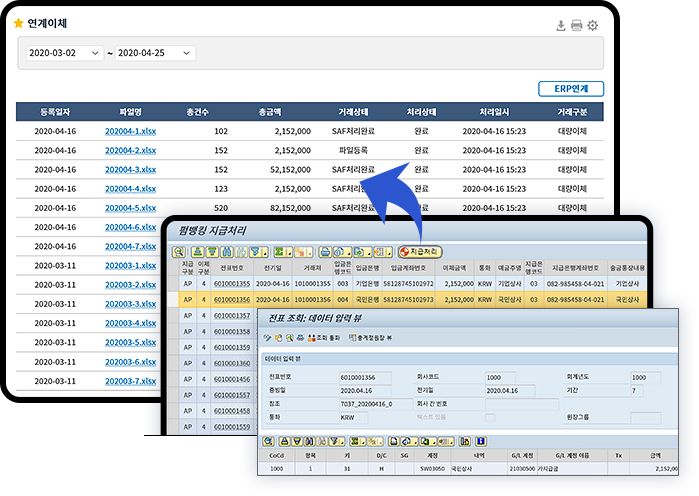Screen dimensions: 699x496
Task: Sort by the 총금액 column header
Action: [271, 111]
